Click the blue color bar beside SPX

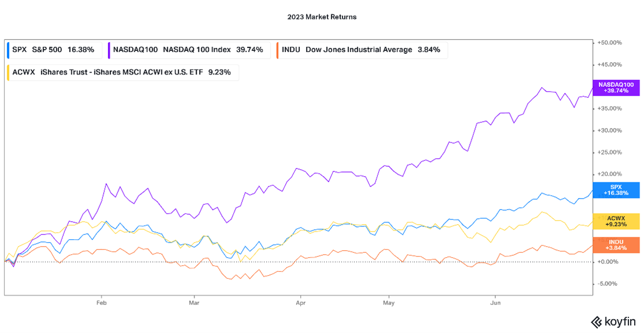(7, 50)
